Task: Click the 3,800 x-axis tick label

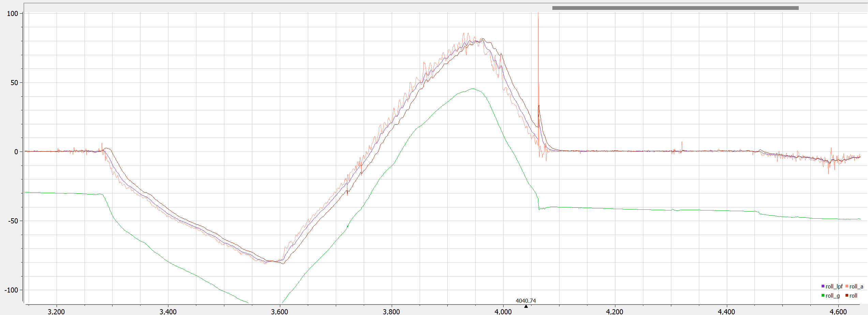Action: [391, 312]
